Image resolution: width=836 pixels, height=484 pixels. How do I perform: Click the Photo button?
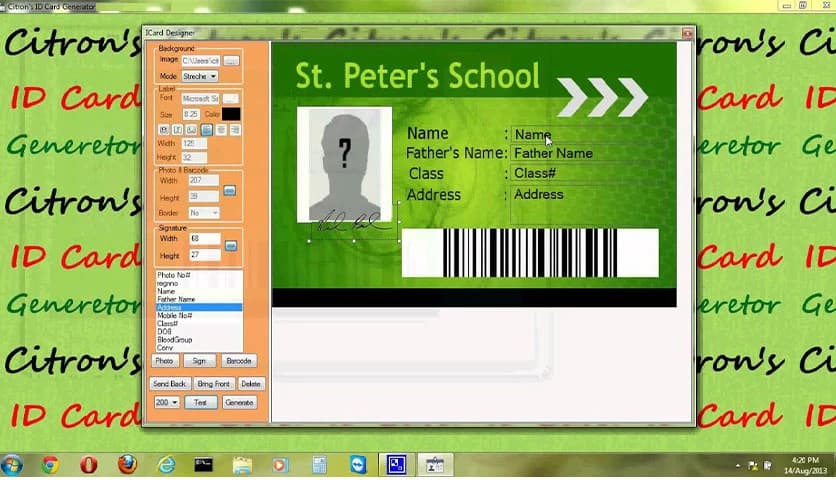[x=164, y=361]
